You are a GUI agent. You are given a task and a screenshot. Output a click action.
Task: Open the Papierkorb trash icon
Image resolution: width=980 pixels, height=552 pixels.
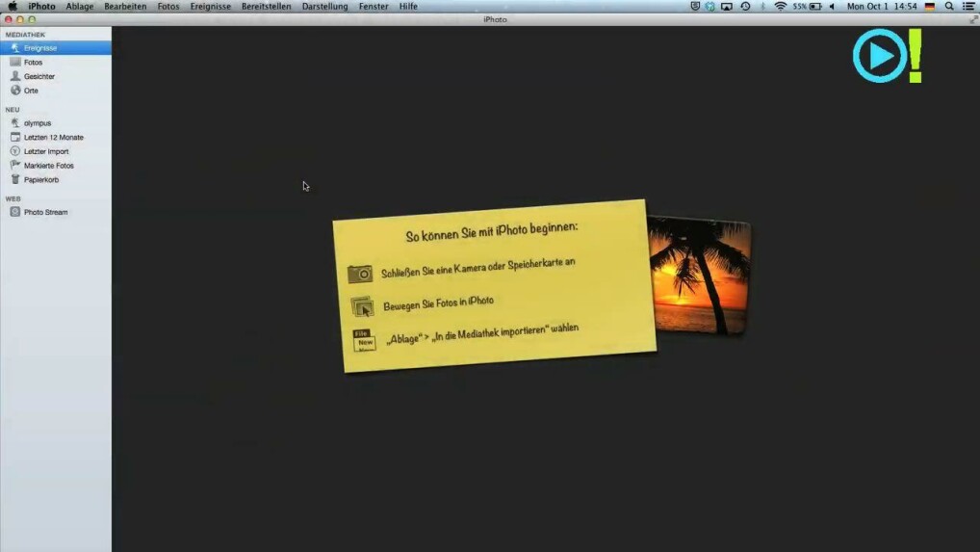click(x=15, y=180)
